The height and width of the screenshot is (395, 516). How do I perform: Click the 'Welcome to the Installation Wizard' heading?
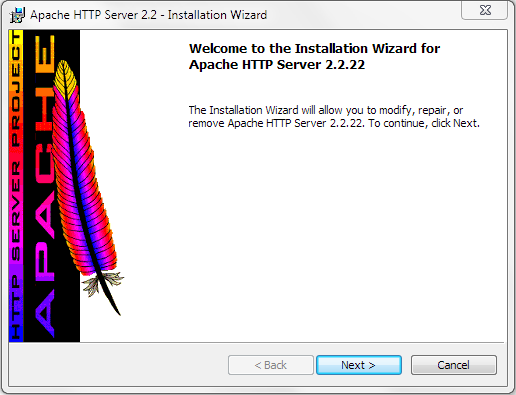coord(314,56)
